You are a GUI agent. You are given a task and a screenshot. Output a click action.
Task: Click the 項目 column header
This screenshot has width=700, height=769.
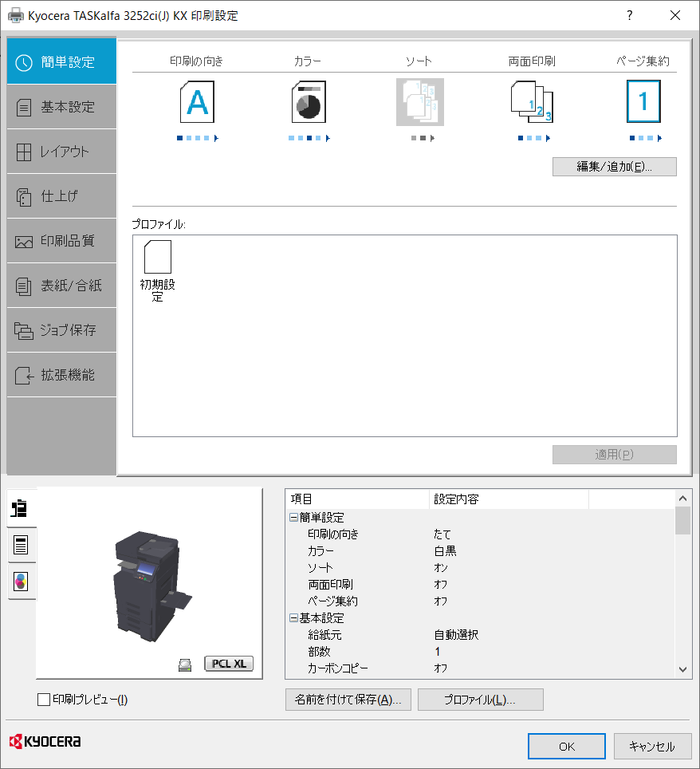click(x=357, y=499)
